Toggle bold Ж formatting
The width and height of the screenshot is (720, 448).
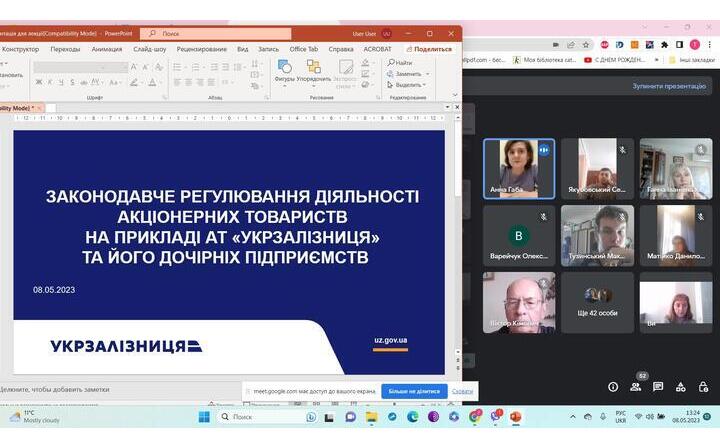coord(39,82)
